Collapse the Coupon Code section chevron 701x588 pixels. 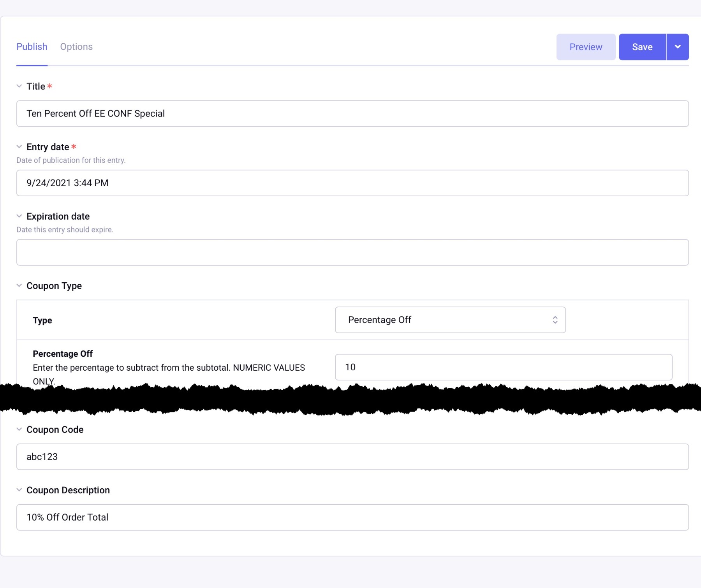point(19,429)
